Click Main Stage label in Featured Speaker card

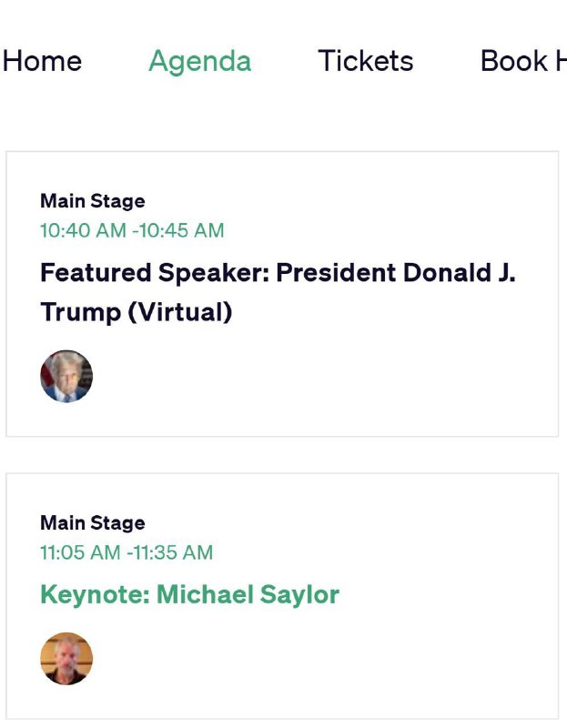click(x=93, y=201)
